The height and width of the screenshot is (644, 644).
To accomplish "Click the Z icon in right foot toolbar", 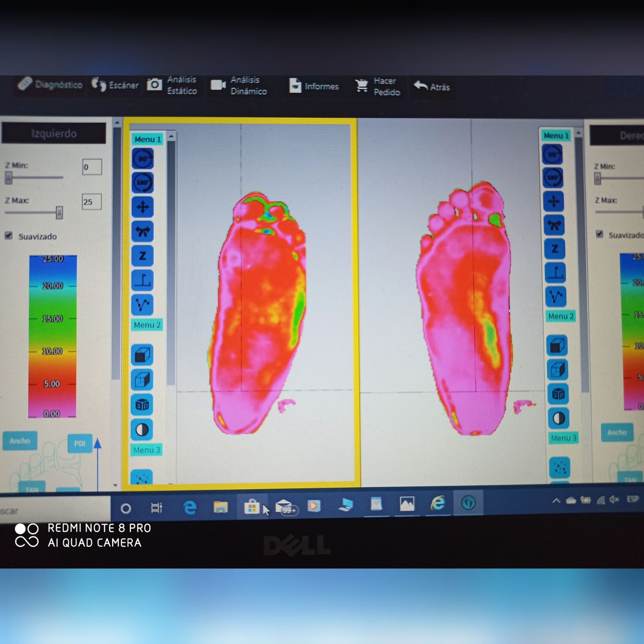I will [554, 249].
